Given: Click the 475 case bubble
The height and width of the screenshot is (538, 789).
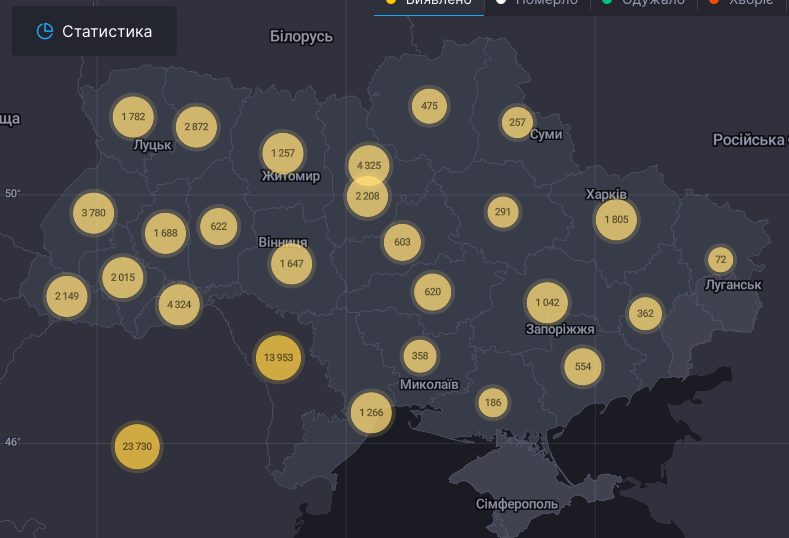Looking at the screenshot, I should 429,106.
